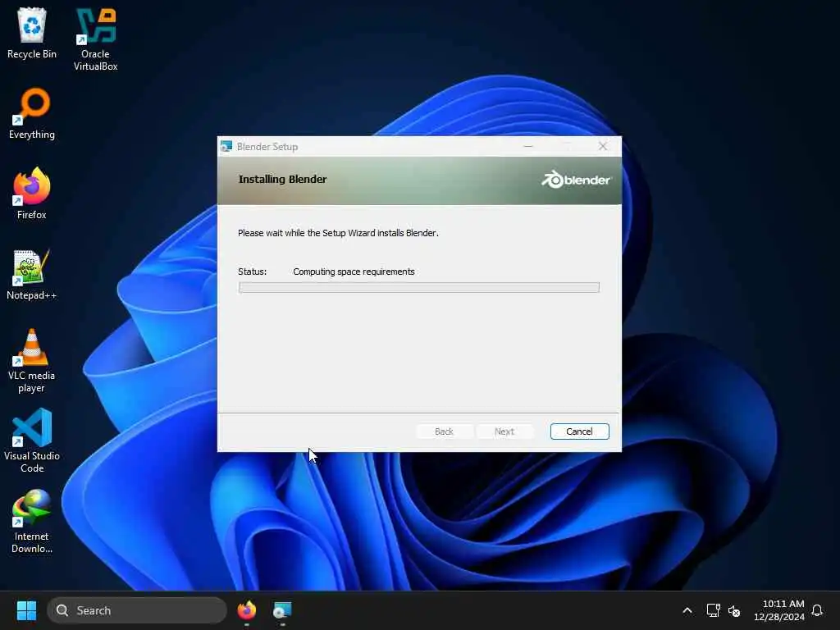Image resolution: width=840 pixels, height=630 pixels.
Task: Select the Firefox desktop shortcut
Action: pyautogui.click(x=32, y=194)
